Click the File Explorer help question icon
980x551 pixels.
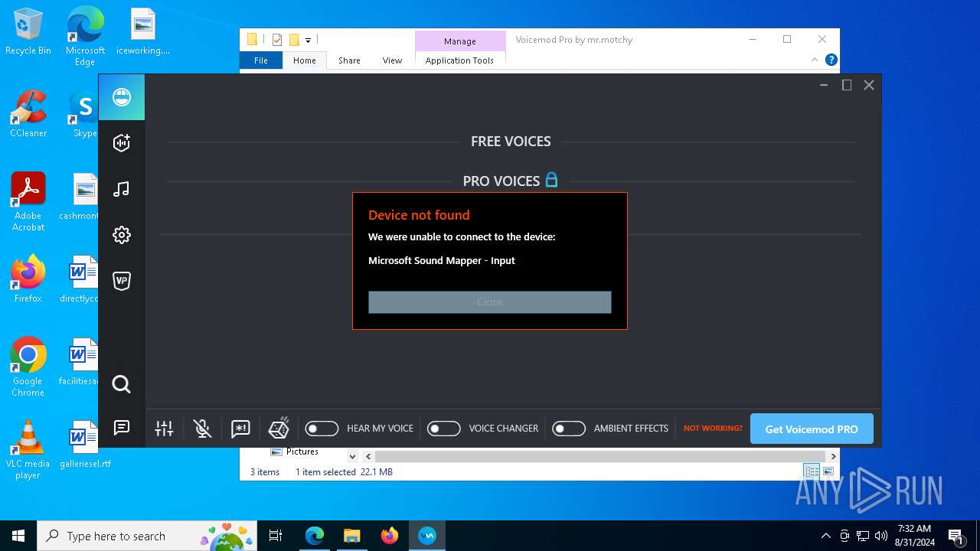[x=831, y=60]
